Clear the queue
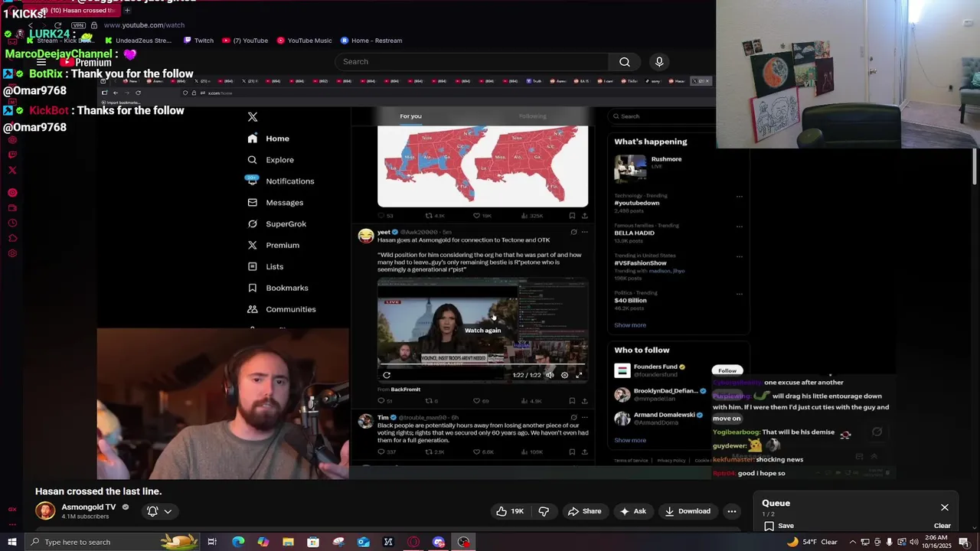The image size is (980, 551). (x=942, y=526)
